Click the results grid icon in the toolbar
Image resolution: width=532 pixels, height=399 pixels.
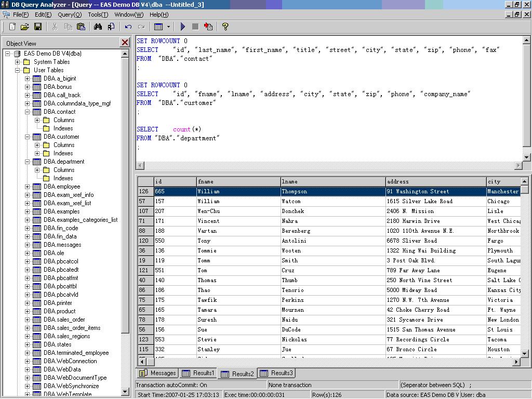pyautogui.click(x=158, y=26)
